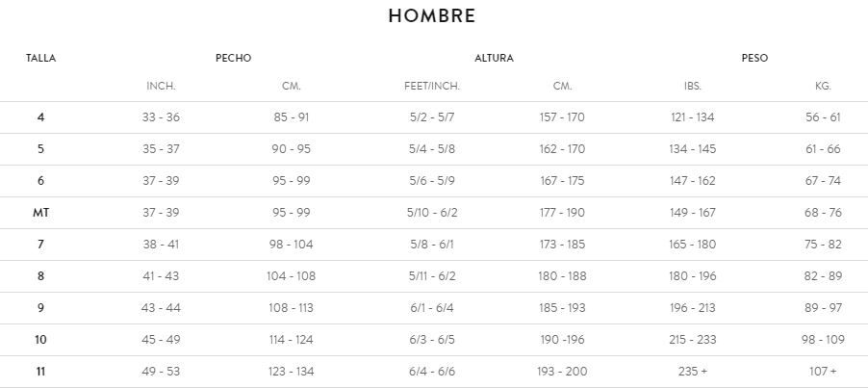Click the chest value 123 - 134 cm
Screen dimensions: 868x388
[x=291, y=372]
